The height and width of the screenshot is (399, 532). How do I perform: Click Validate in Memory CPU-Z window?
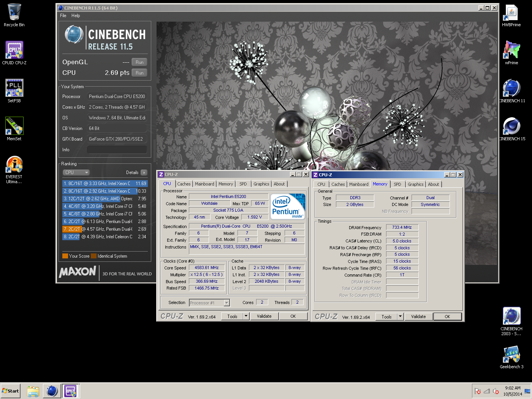coord(418,317)
